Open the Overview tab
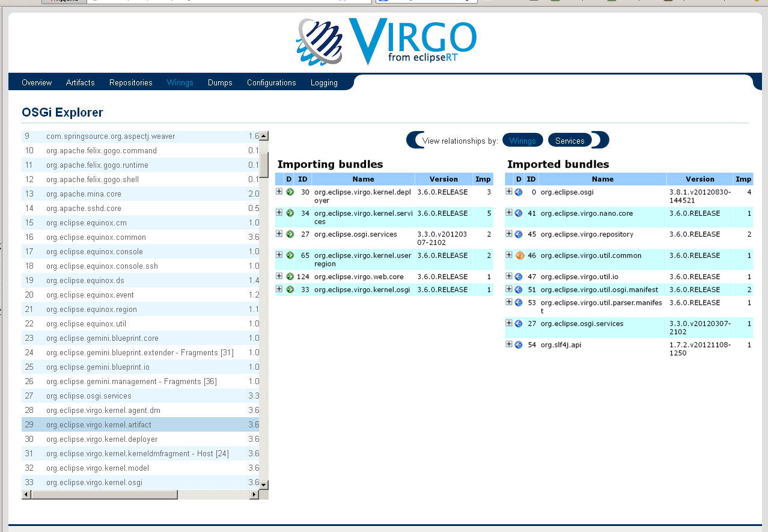Image resolution: width=768 pixels, height=532 pixels. pyautogui.click(x=37, y=82)
